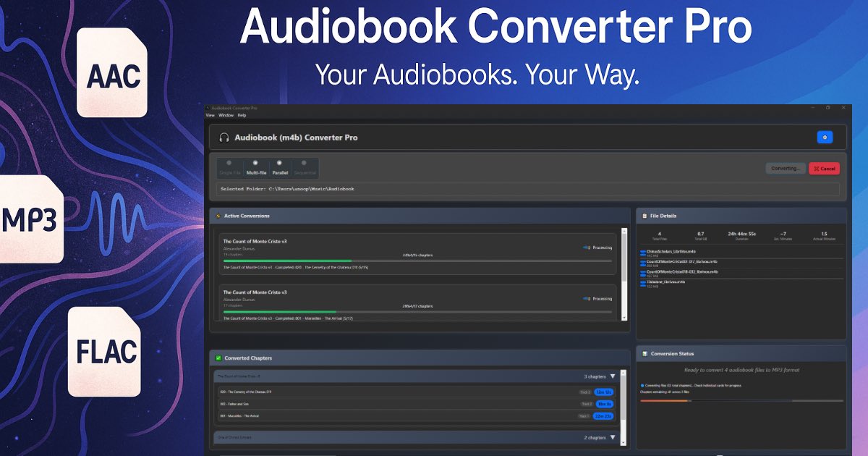Expand the 2 chapters group arrow
The height and width of the screenshot is (456, 868).
pos(613,437)
